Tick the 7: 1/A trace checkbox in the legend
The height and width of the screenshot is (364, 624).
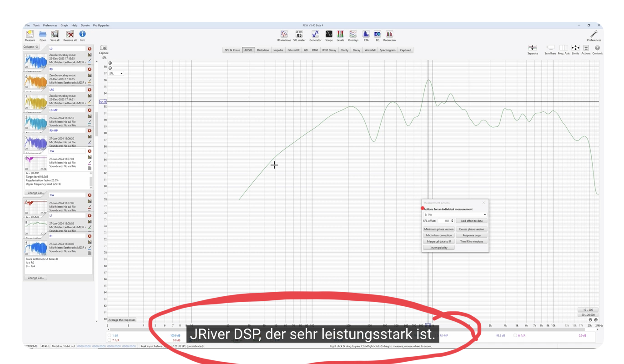click(109, 340)
